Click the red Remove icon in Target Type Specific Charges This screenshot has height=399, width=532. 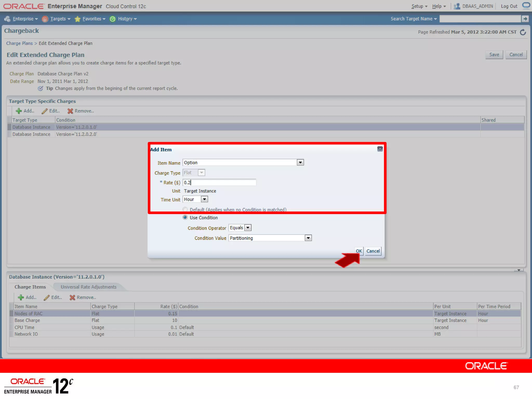[x=70, y=111]
